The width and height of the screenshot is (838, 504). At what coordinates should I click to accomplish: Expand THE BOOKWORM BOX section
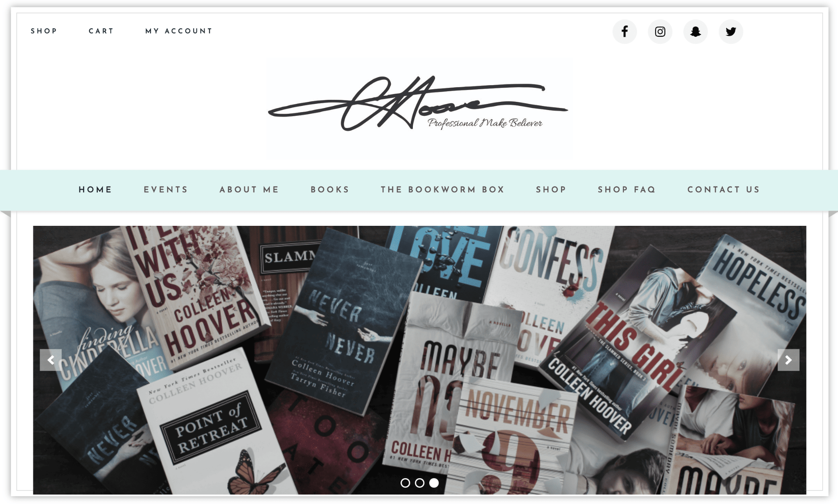pos(442,190)
